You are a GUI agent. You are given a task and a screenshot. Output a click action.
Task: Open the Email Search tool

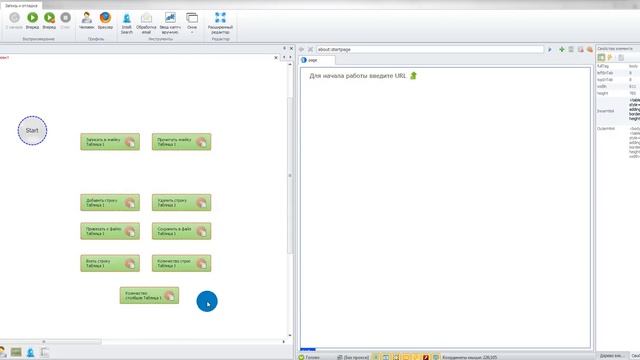(127, 23)
